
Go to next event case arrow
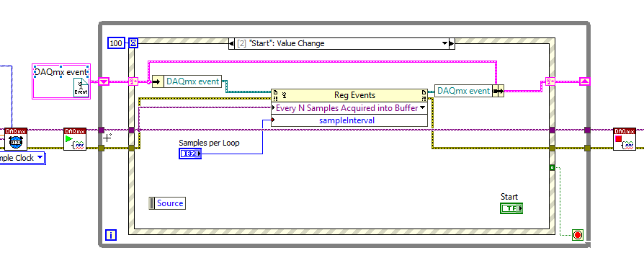(452, 43)
